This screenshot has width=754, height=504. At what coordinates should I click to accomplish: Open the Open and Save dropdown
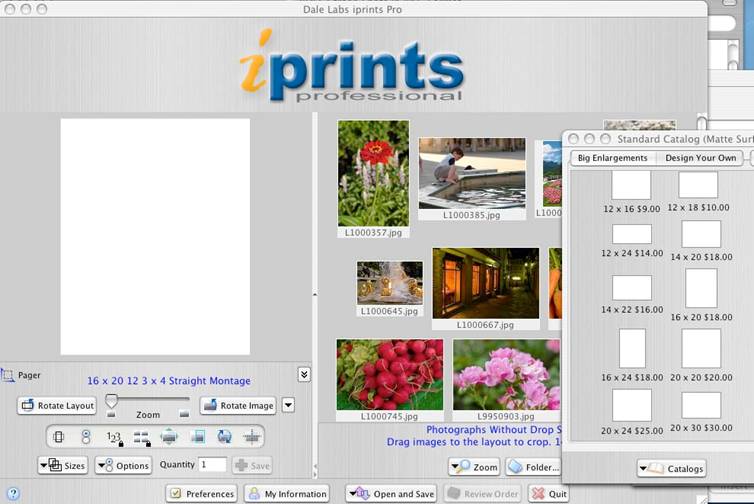pyautogui.click(x=391, y=493)
